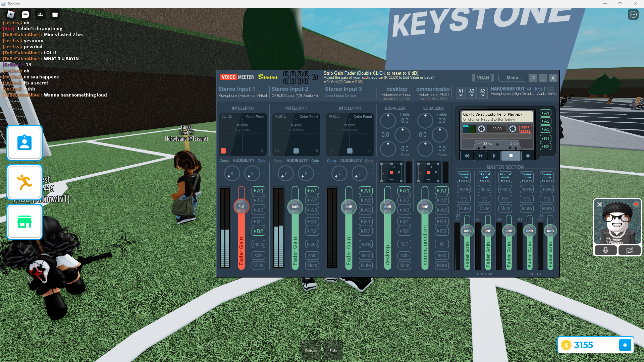Route cassette playback to bus B1
Viewport: 644px width, 362px height.
click(545, 139)
